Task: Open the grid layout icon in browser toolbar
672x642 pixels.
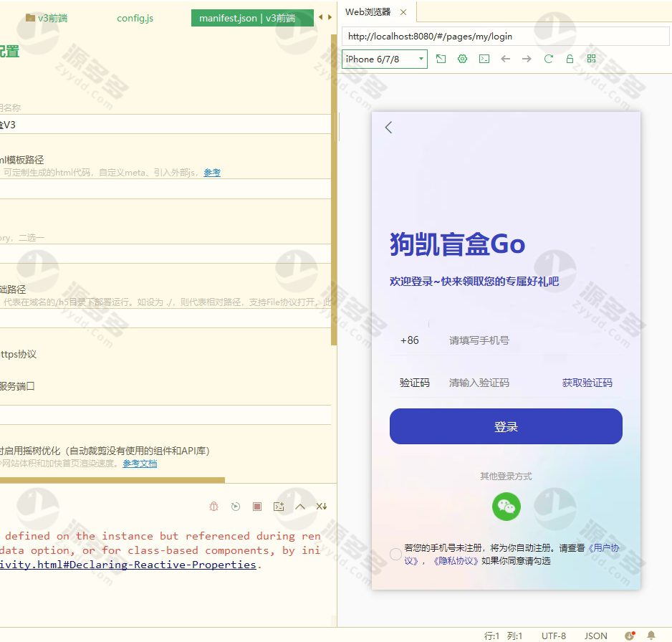Action: 592,59
